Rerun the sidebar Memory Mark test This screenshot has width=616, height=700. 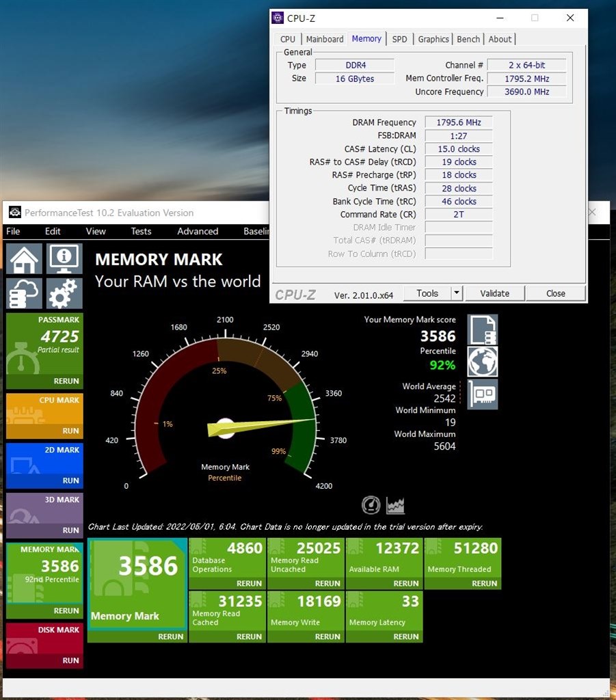coord(66,610)
